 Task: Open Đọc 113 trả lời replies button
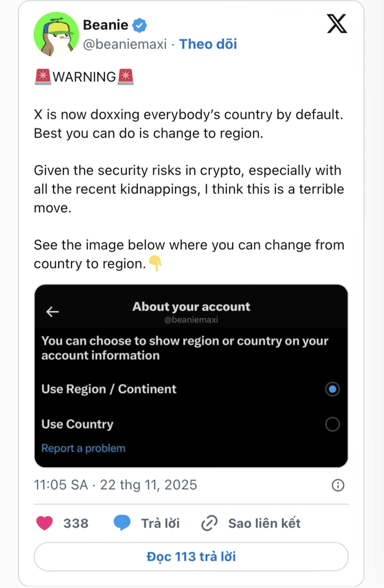(191, 557)
